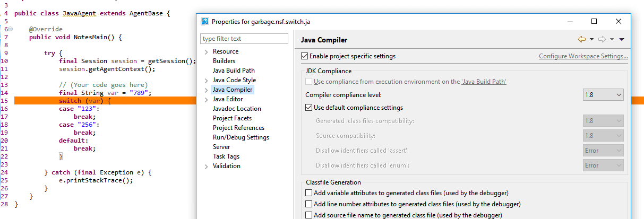
Task: Expand the Validation tree node
Action: point(206,166)
